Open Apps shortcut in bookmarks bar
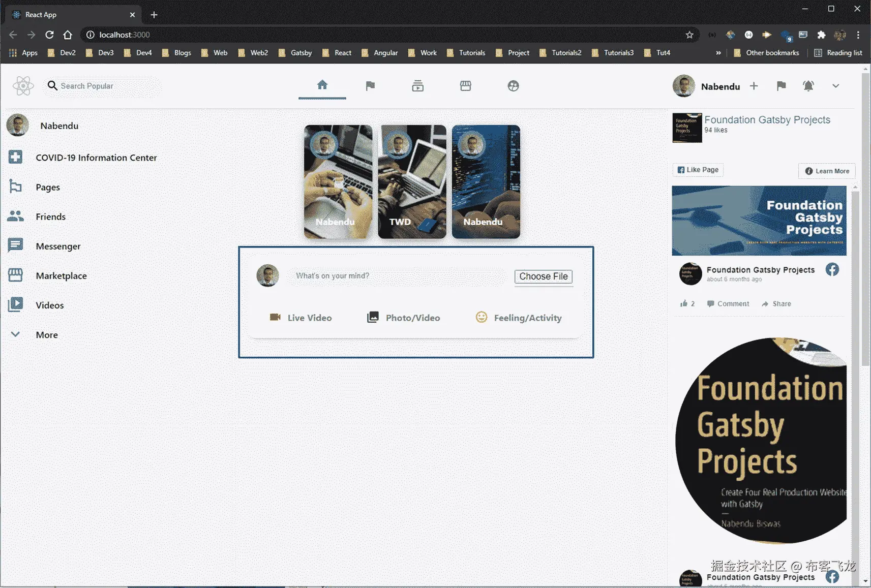Viewport: 871px width, 588px height. coord(23,53)
